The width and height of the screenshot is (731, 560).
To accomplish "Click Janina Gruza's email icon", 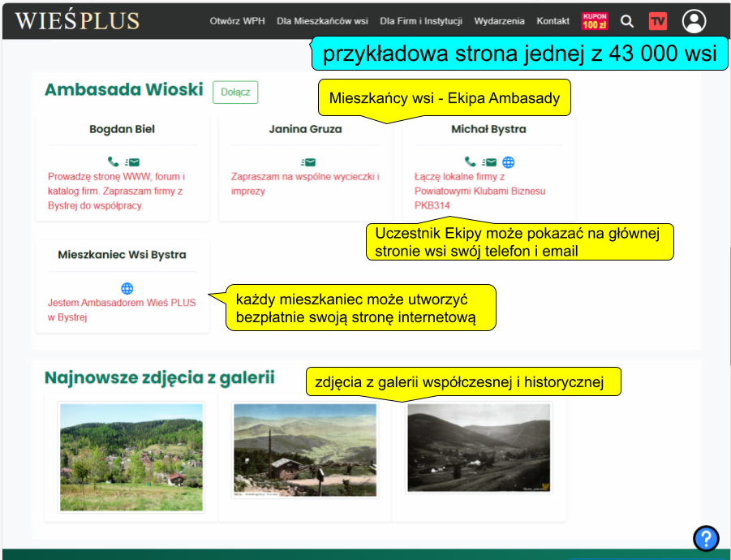I will tap(308, 162).
